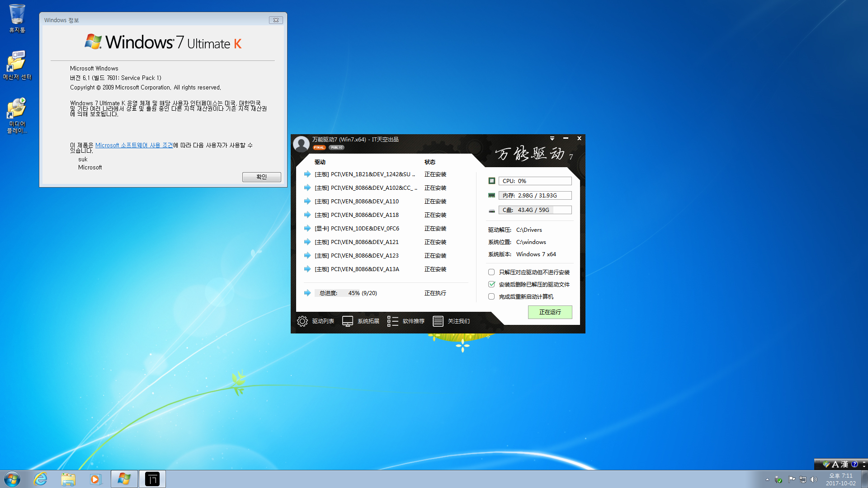Open the 메신저 센터 desktop shortcut

tap(17, 66)
